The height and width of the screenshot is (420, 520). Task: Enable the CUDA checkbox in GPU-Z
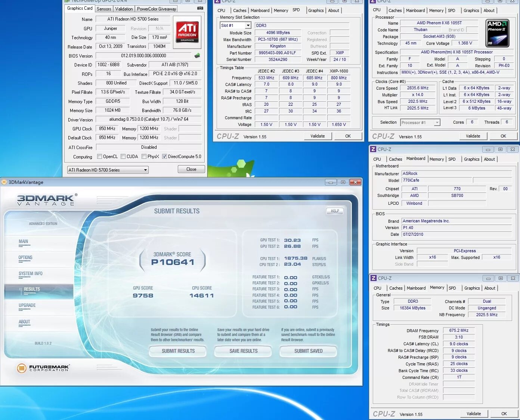(x=123, y=157)
